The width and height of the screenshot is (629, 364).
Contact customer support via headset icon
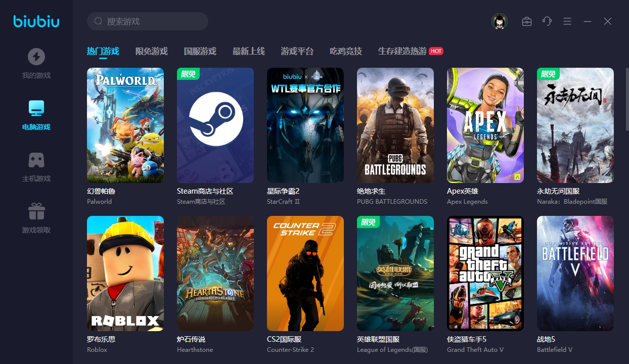coord(547,21)
